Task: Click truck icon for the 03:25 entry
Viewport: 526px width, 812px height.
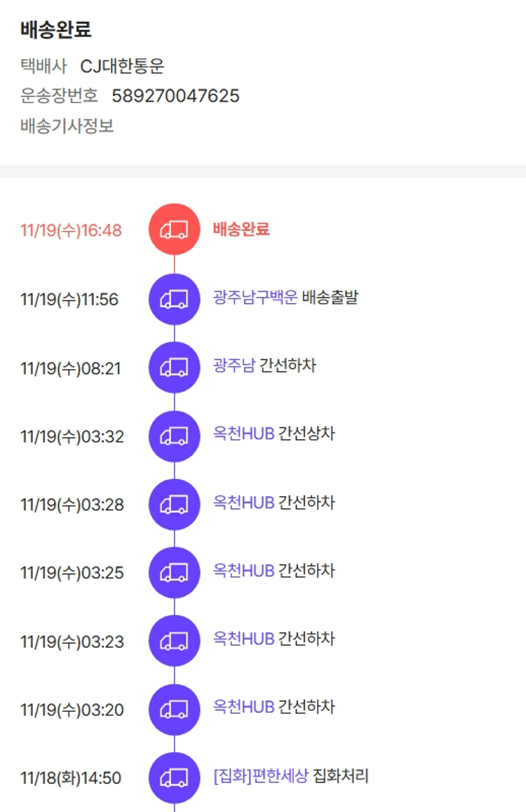Action: (x=175, y=573)
